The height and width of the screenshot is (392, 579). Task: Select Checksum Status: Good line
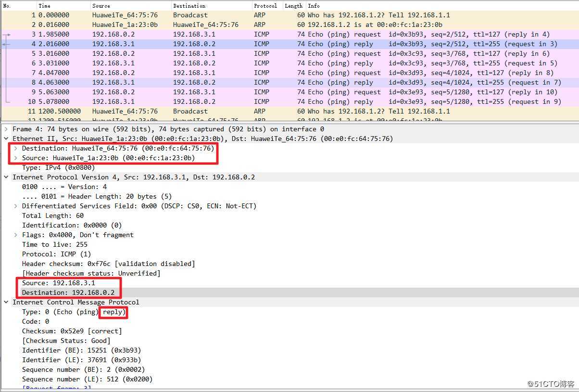point(66,341)
